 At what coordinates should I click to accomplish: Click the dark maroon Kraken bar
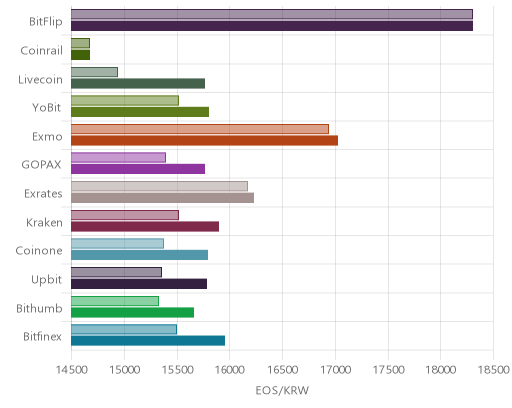coord(145,226)
